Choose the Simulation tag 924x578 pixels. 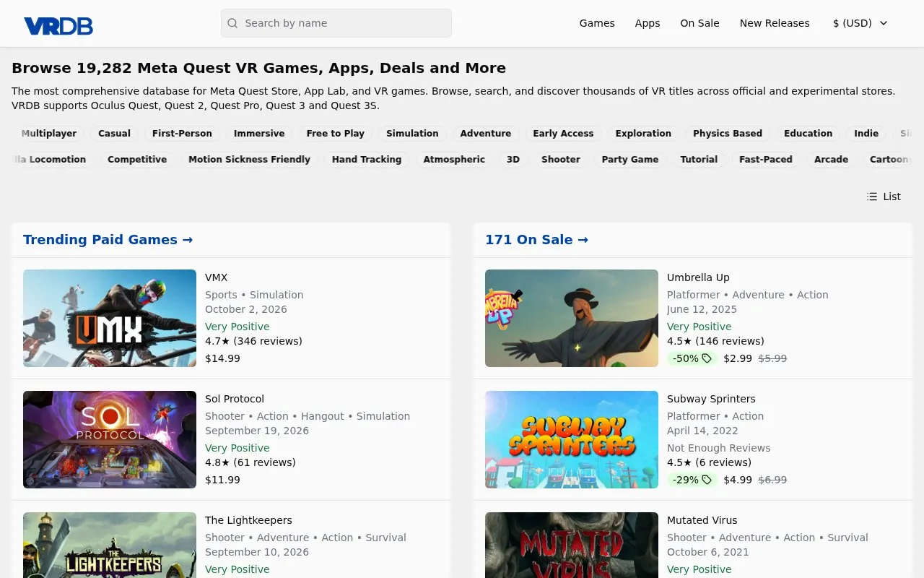point(412,134)
